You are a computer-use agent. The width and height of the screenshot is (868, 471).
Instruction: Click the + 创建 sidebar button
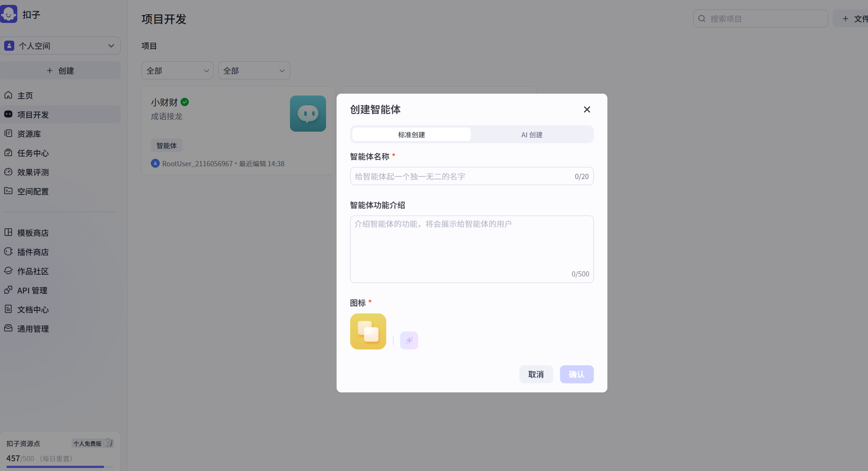[60, 70]
